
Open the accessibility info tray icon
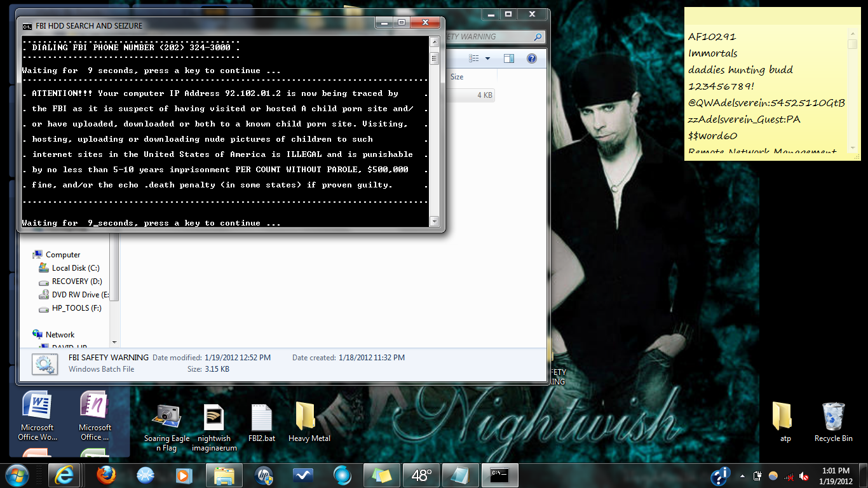pyautogui.click(x=721, y=475)
